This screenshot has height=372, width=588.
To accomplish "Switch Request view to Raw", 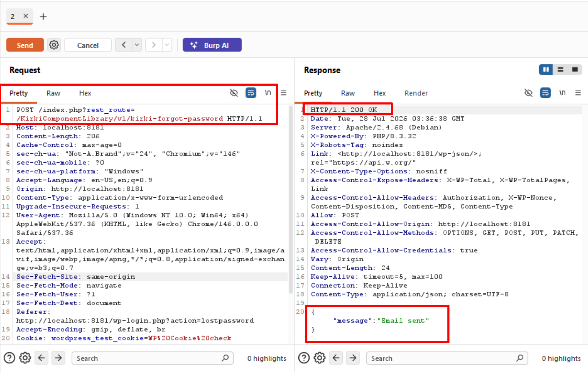I will point(53,93).
